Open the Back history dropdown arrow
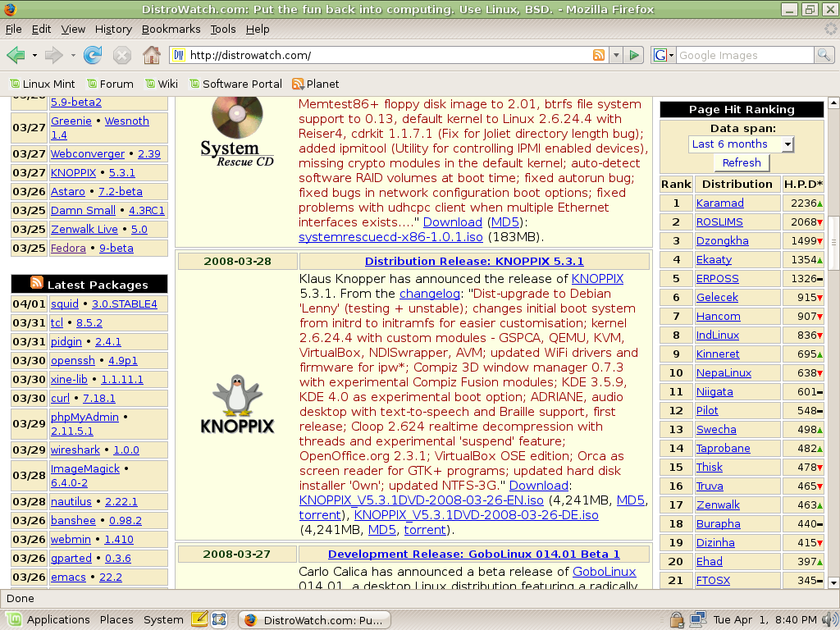Screen dimensions: 840x630 34,55
